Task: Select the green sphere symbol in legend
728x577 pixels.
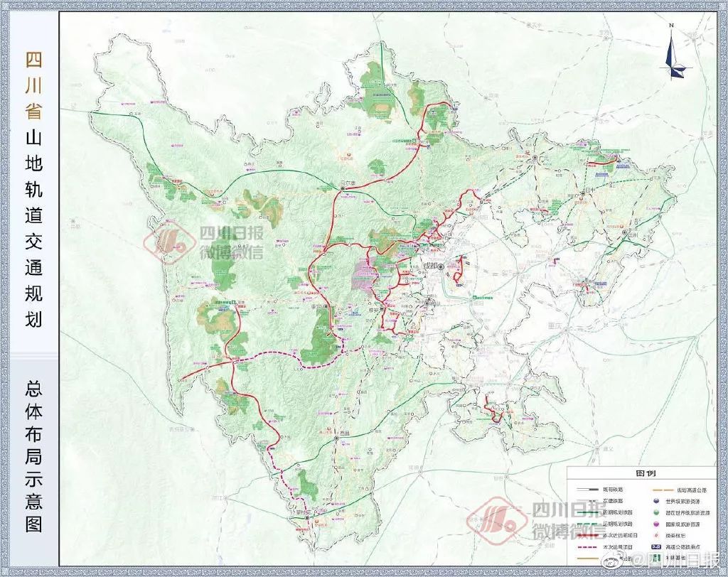Action: pyautogui.click(x=656, y=512)
